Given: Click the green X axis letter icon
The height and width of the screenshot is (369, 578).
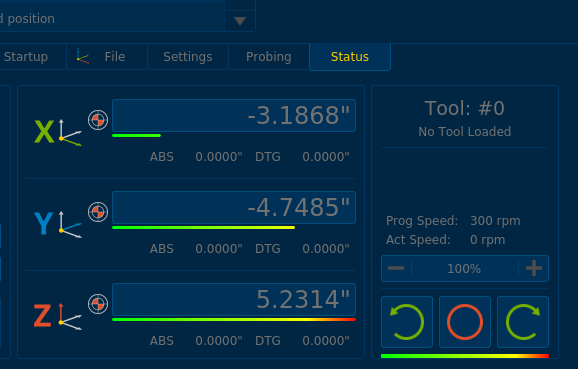Looking at the screenshot, I should pos(44,132).
